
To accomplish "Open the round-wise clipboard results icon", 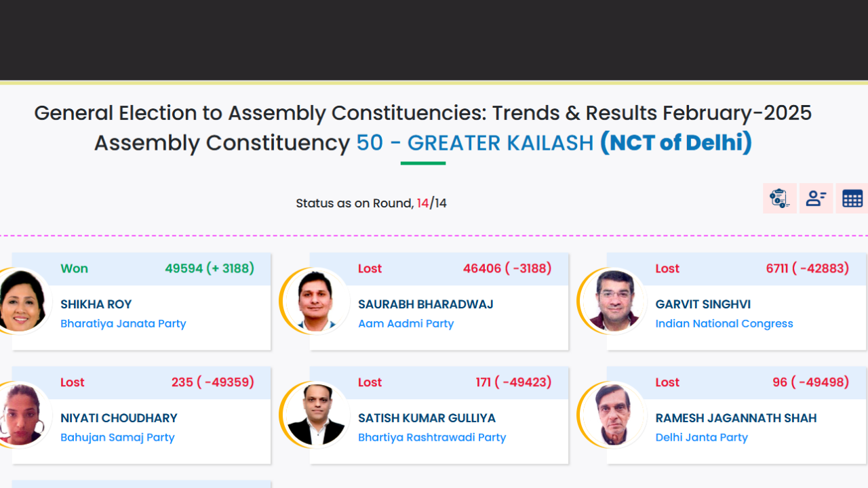I will [x=779, y=199].
